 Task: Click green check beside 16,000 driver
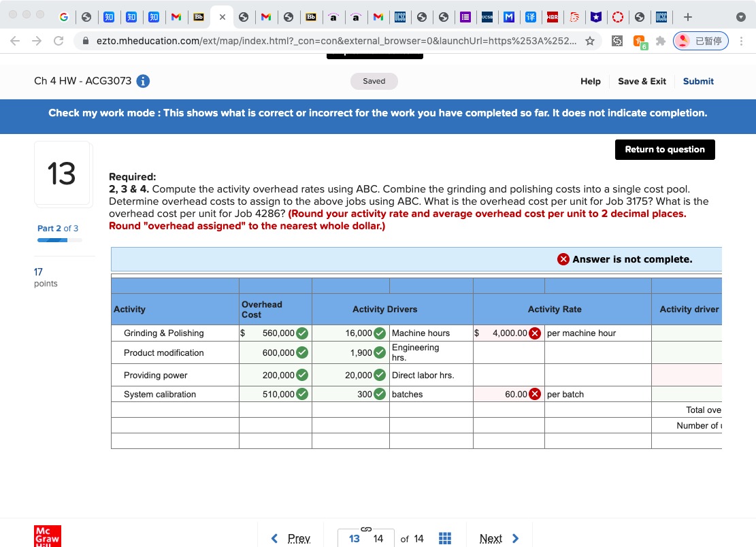tap(380, 333)
